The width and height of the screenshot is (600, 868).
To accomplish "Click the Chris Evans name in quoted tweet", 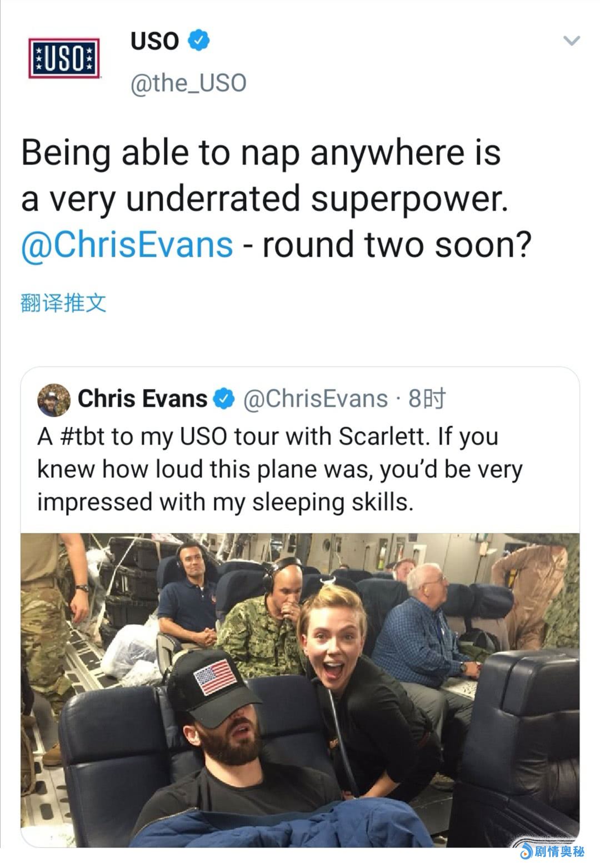I will [x=142, y=398].
